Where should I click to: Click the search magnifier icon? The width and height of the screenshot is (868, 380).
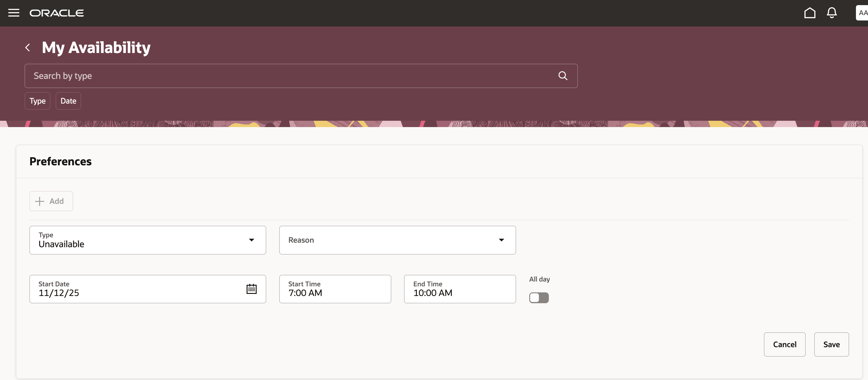563,76
